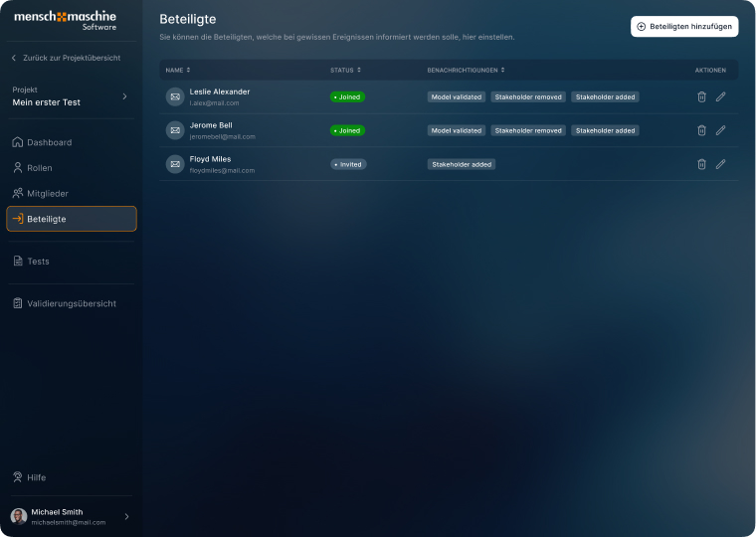Click Leslie Alexander's Stakeholder removed tag
This screenshot has width=756, height=537.
[x=528, y=96]
